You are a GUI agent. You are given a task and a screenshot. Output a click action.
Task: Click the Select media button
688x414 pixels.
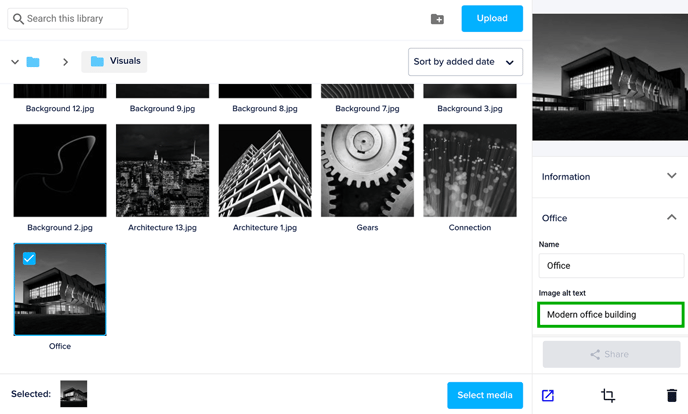[x=484, y=395]
